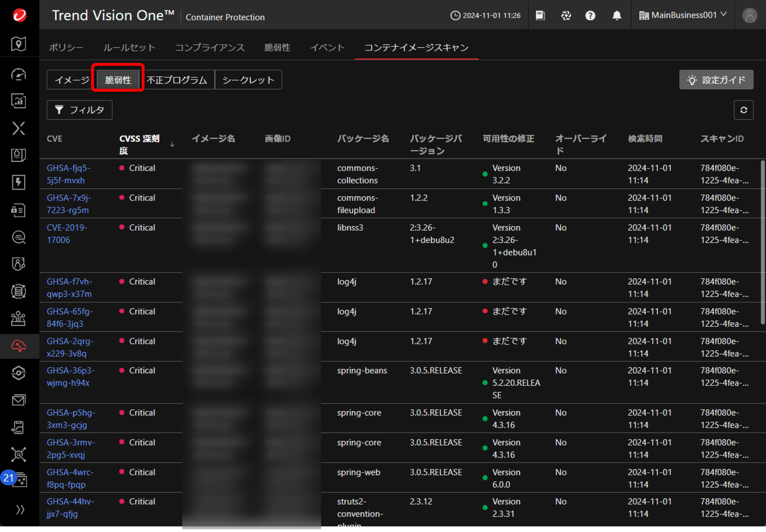Open the cloud security sidebar icon
Screen dimensions: 766x532
coord(19,346)
